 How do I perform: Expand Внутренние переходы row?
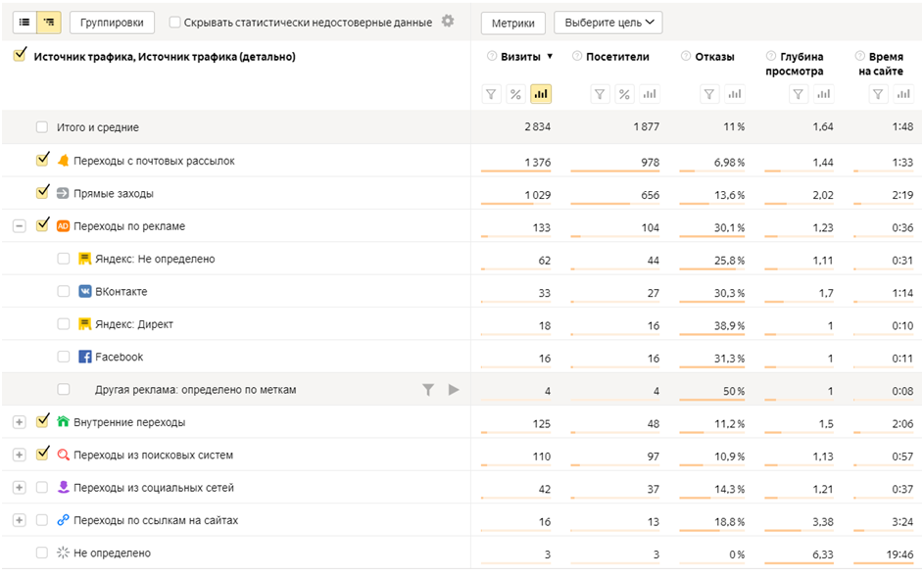point(19,422)
